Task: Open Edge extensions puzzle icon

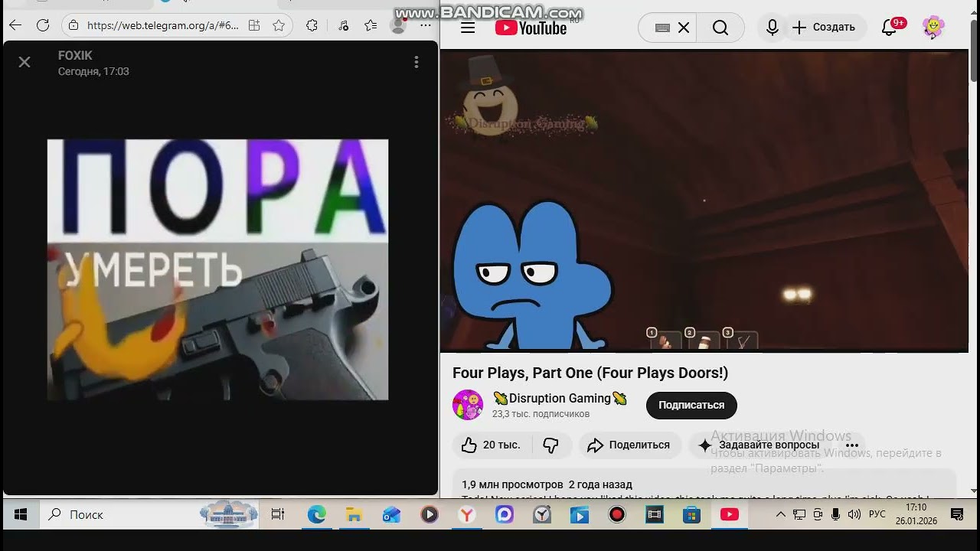Action: (312, 25)
